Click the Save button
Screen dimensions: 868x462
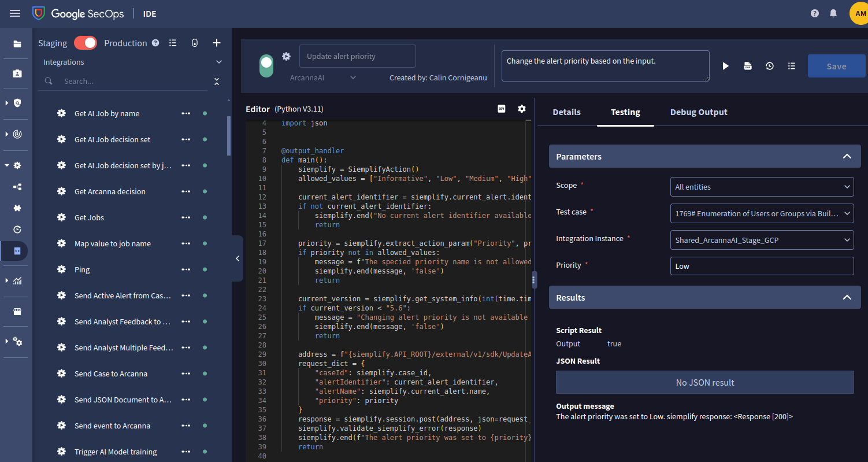836,66
